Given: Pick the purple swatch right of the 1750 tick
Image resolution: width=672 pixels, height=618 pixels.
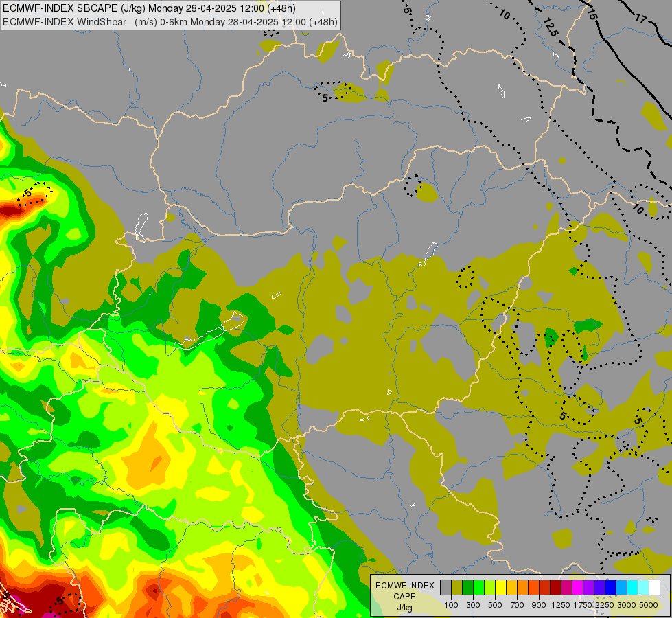Looking at the screenshot, I should [x=589, y=587].
